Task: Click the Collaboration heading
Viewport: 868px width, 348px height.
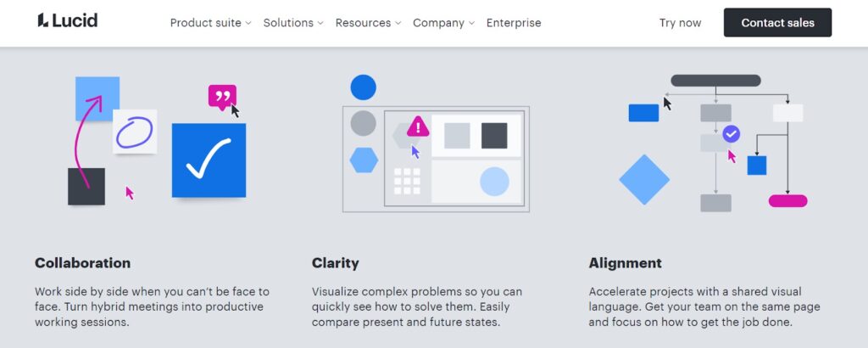Action: click(82, 262)
